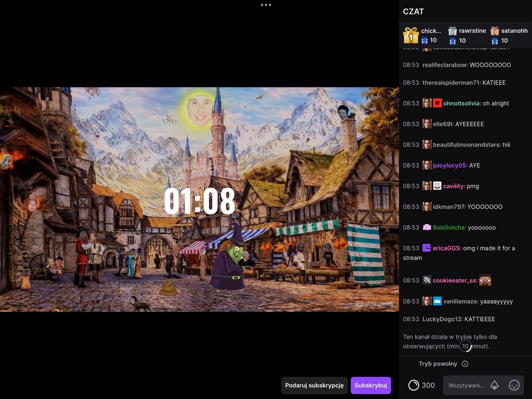Open the emote picker smiley icon
This screenshot has width=532, height=399.
[x=514, y=385]
